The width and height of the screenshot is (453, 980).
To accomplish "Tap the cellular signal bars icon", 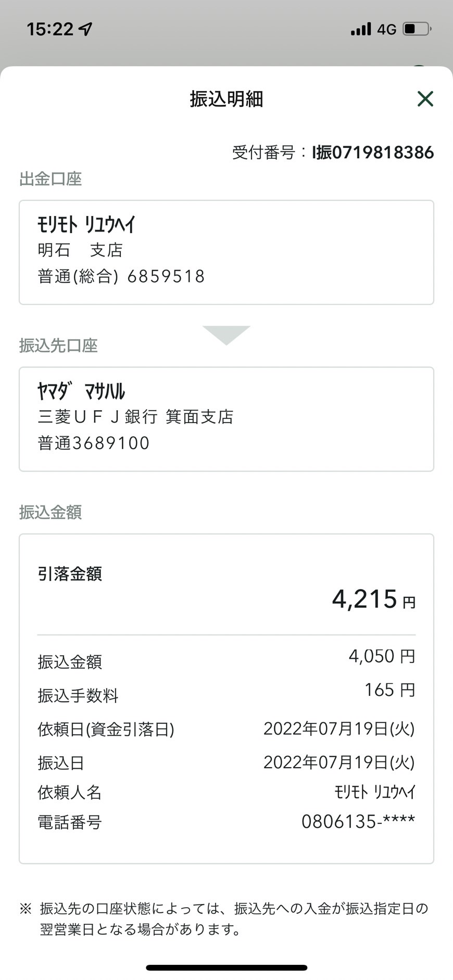I will pyautogui.click(x=361, y=29).
